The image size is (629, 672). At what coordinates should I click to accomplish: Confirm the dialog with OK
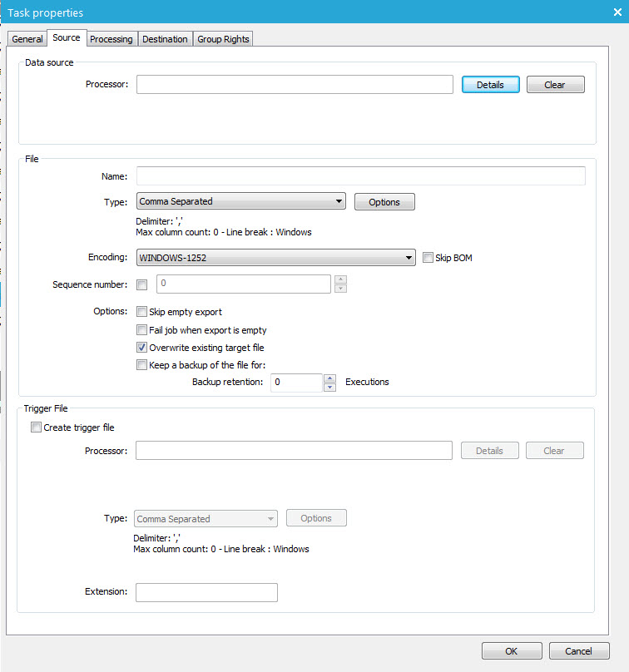pyautogui.click(x=512, y=651)
